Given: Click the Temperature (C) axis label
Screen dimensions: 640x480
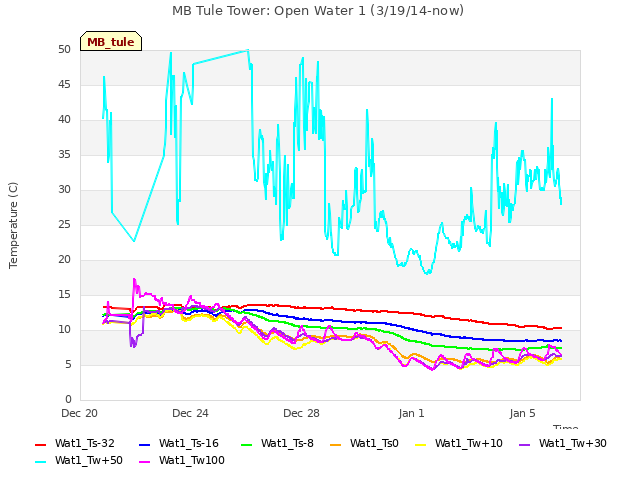Looking at the screenshot, I should [13, 225].
